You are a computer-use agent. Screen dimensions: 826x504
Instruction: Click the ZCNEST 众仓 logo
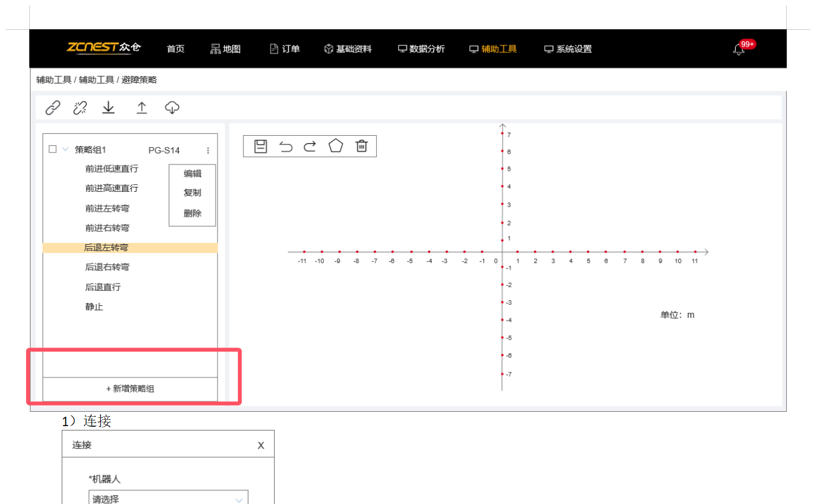click(104, 48)
